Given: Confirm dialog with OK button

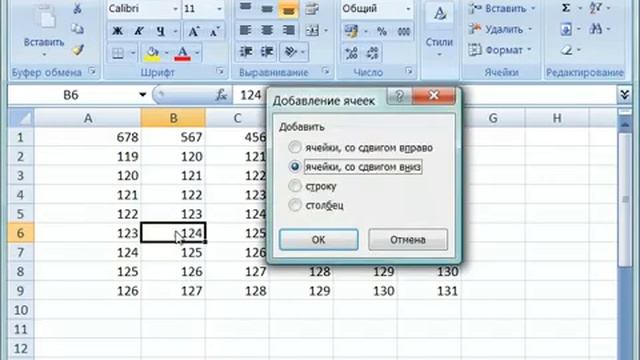Looking at the screenshot, I should click(318, 240).
